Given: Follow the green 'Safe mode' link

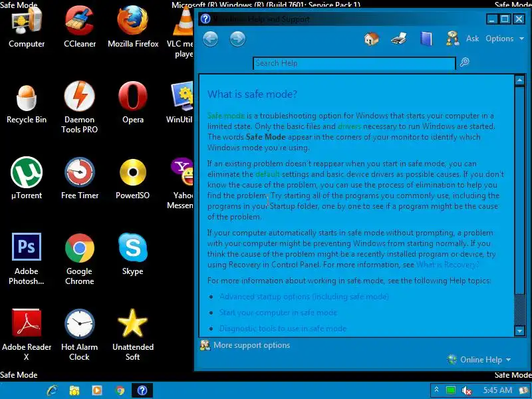Looking at the screenshot, I should (x=226, y=116).
